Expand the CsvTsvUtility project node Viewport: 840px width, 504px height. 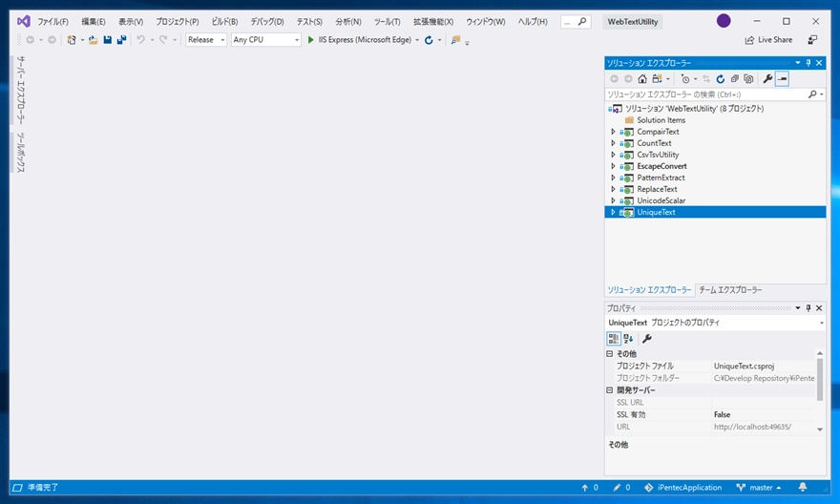[x=614, y=155]
